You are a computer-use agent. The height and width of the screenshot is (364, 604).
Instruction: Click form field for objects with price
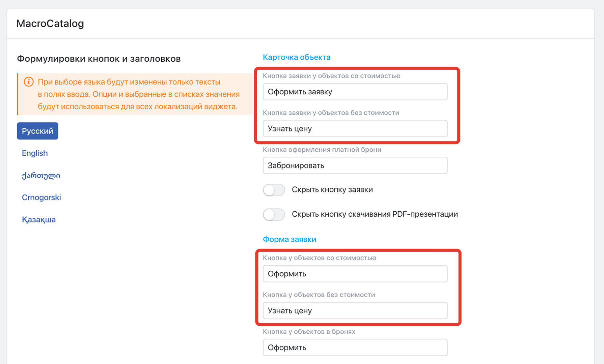(x=355, y=274)
